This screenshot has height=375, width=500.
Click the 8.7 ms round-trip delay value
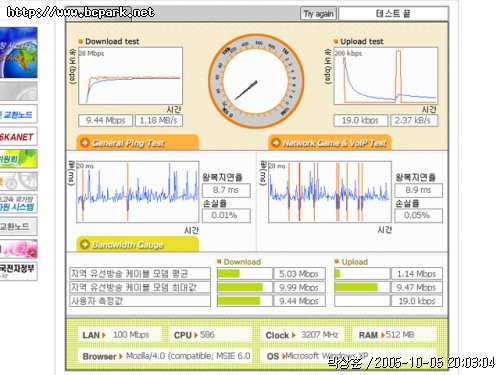226,190
